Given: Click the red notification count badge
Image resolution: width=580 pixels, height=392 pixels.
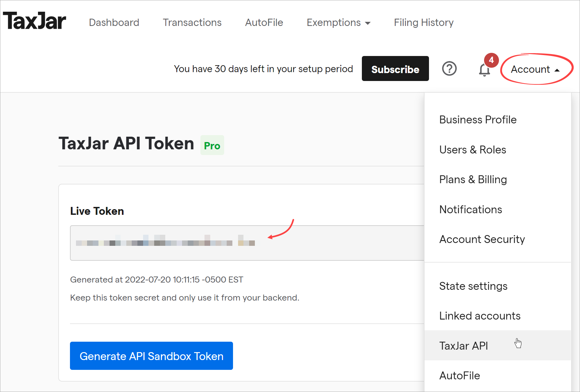Looking at the screenshot, I should 491,60.
